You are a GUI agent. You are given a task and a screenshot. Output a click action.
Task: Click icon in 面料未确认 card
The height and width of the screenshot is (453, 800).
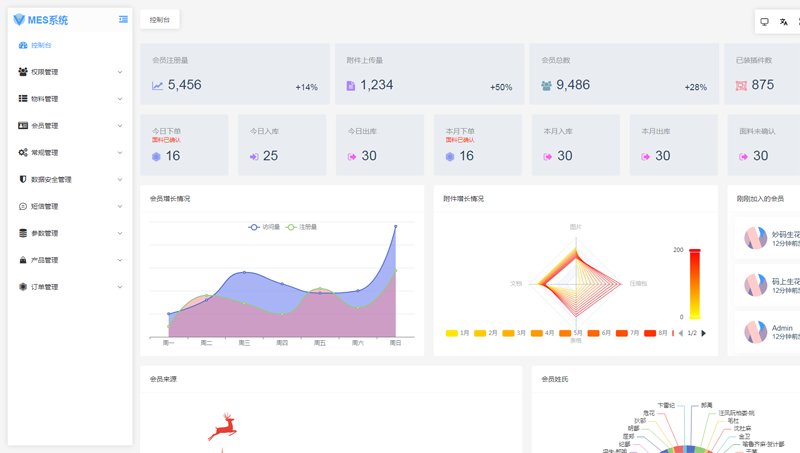coord(743,157)
